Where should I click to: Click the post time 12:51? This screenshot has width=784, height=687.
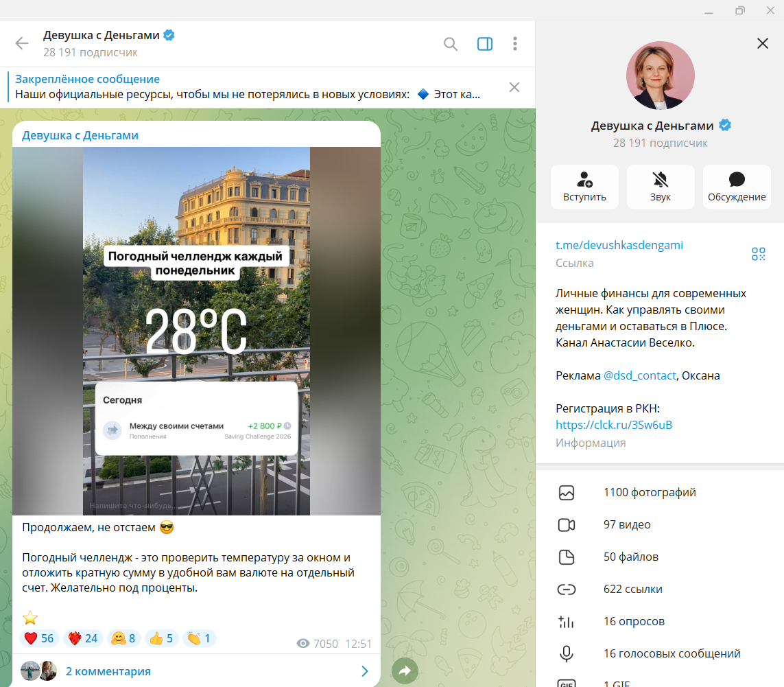point(359,644)
